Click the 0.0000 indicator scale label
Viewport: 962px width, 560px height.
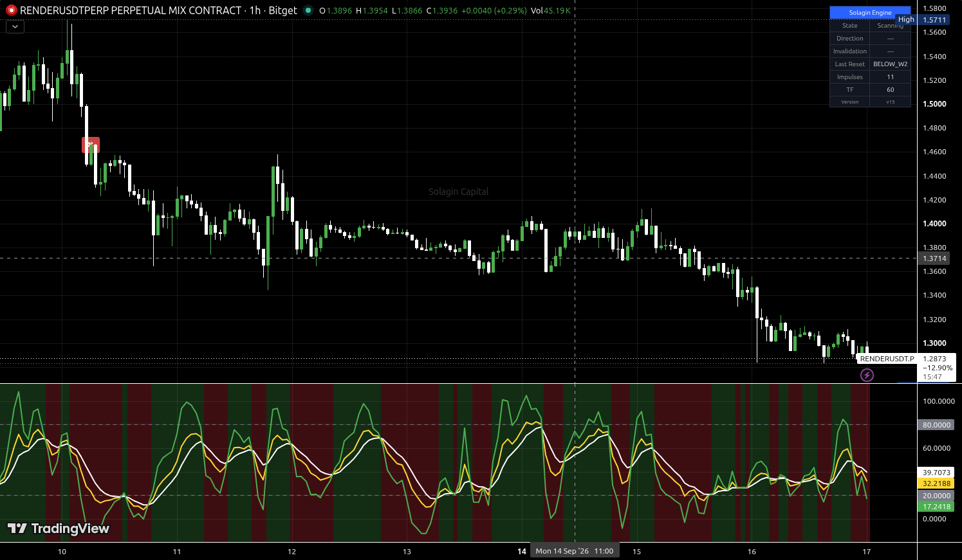coord(934,519)
